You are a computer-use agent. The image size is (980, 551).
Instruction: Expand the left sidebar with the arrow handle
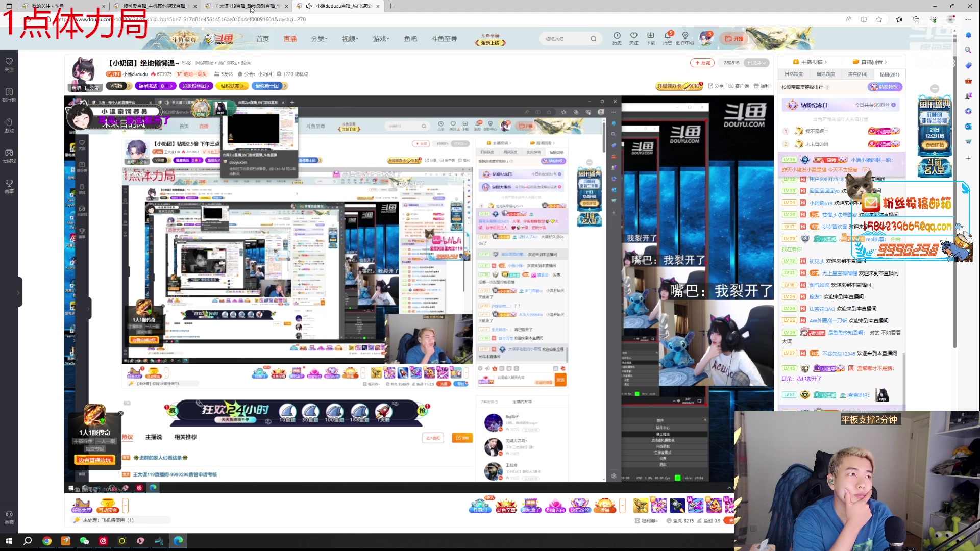(18, 293)
